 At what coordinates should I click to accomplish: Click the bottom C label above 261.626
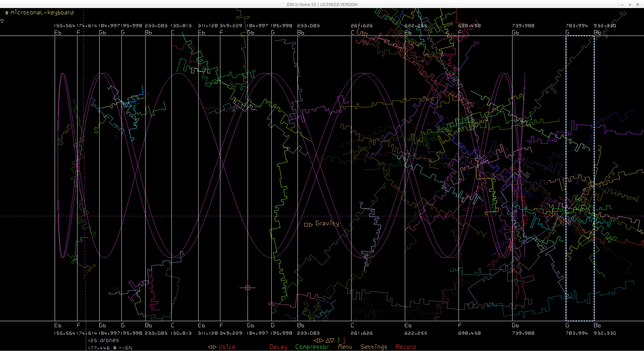click(353, 325)
